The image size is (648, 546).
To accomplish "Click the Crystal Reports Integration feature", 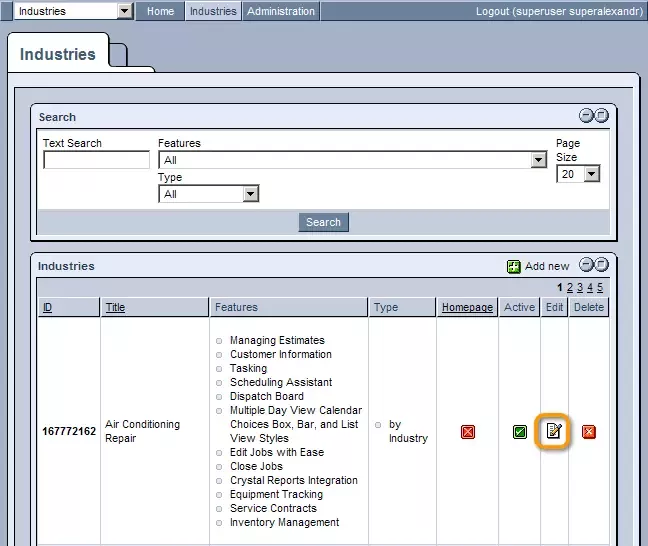I will point(294,480).
